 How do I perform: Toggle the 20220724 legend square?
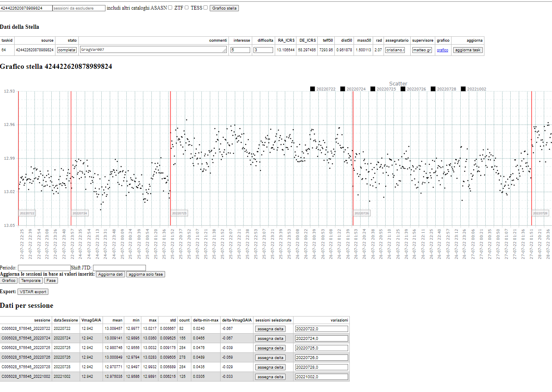pyautogui.click(x=342, y=89)
